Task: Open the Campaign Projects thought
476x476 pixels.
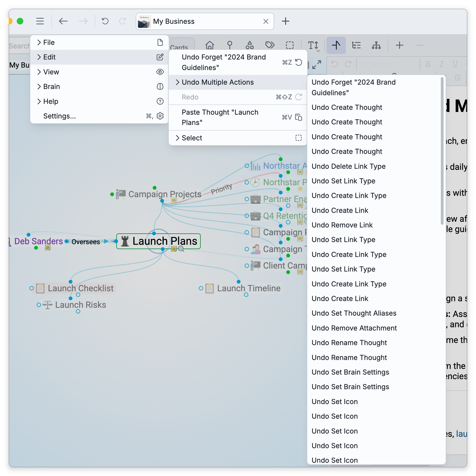Action: point(165,194)
